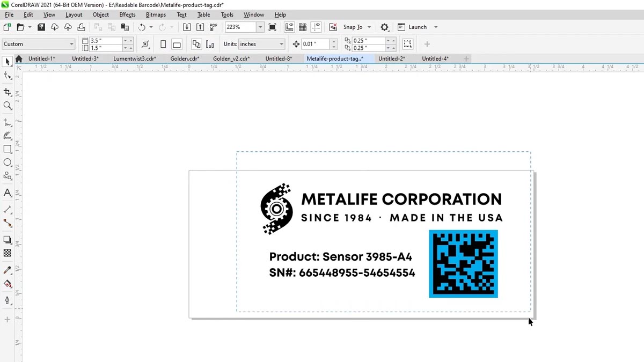Activate the Text tool

(x=8, y=193)
